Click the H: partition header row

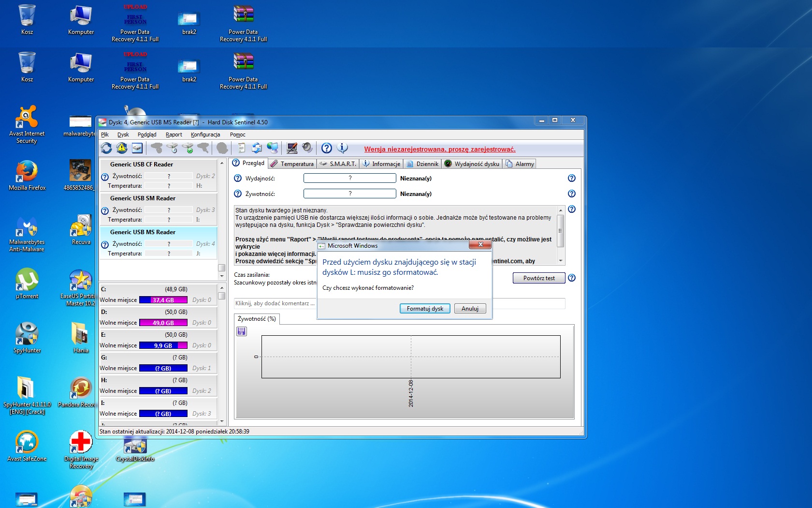click(x=158, y=380)
